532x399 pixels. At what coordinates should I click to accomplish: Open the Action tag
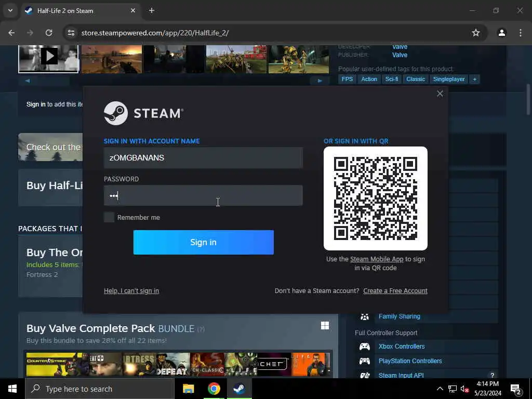click(x=369, y=79)
